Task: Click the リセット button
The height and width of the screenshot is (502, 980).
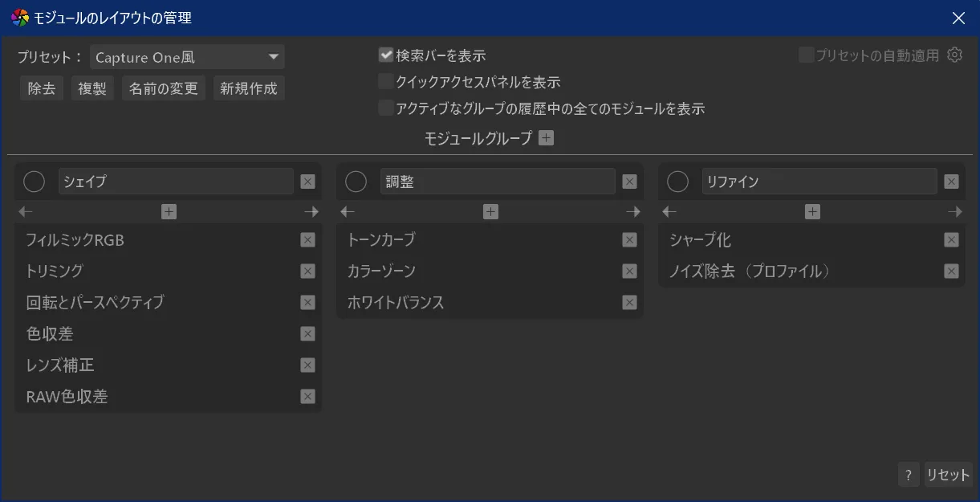Action: coord(948,475)
